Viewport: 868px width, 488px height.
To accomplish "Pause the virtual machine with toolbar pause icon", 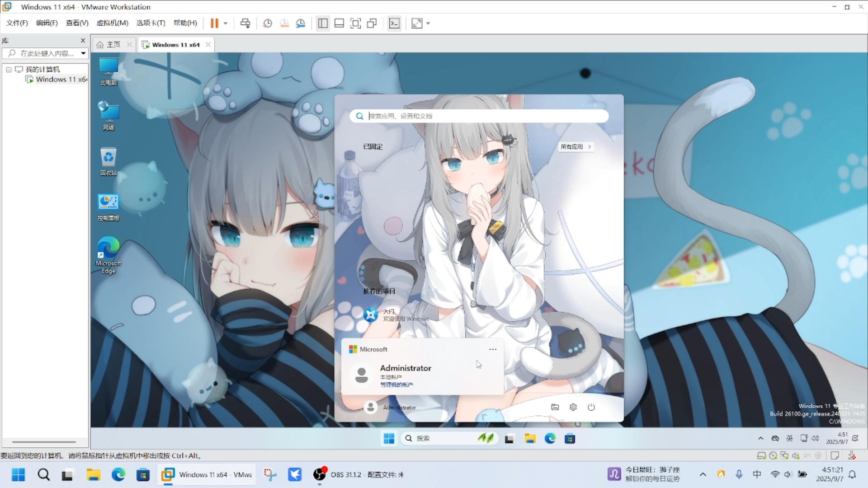I will pyautogui.click(x=214, y=23).
